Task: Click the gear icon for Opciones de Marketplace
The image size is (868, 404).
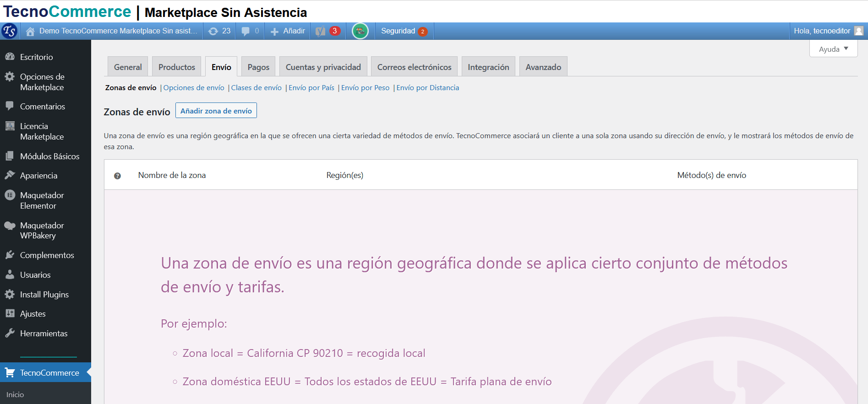Action: tap(10, 76)
